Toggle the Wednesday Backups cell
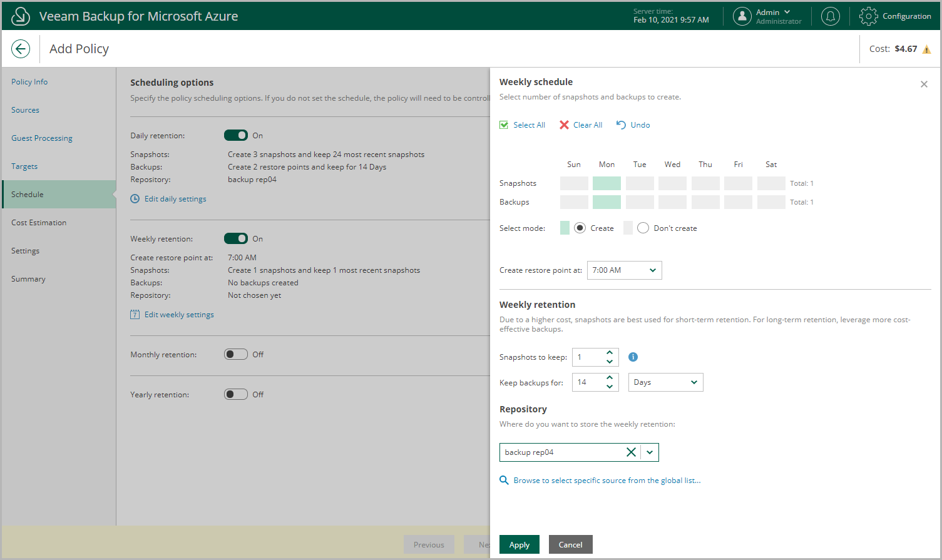Image resolution: width=942 pixels, height=560 pixels. (x=672, y=202)
